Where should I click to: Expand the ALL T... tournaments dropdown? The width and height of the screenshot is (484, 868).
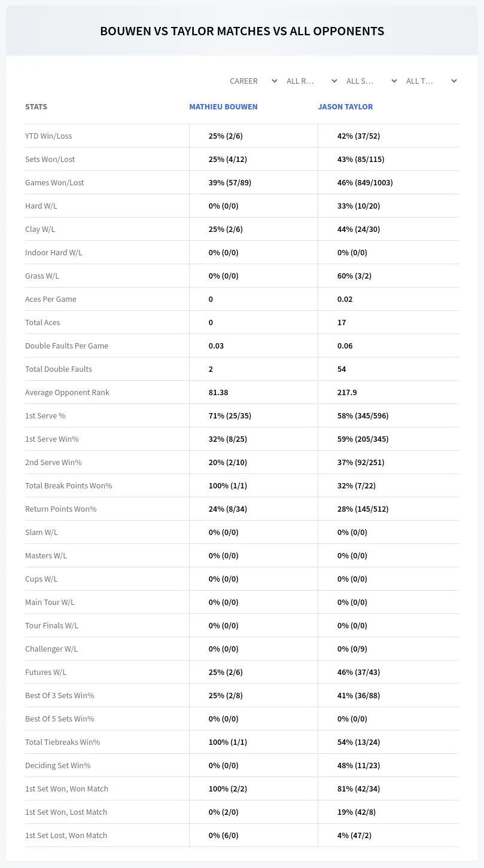pos(432,81)
